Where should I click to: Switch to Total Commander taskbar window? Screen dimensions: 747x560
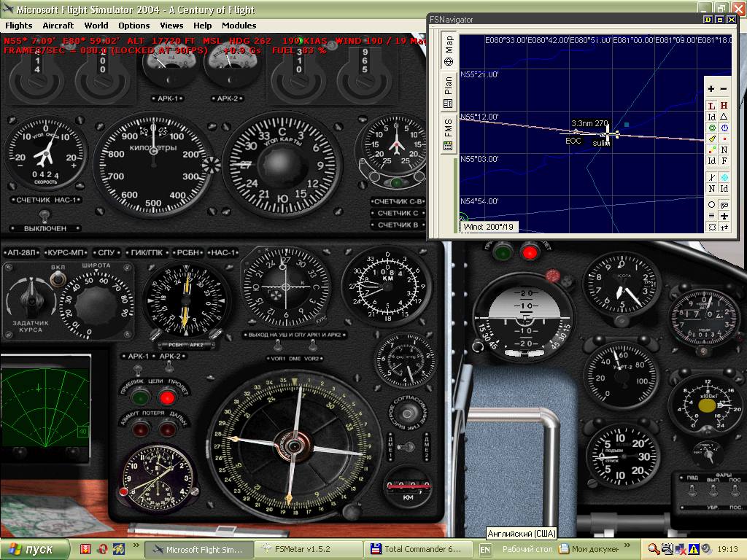pyautogui.click(x=418, y=549)
